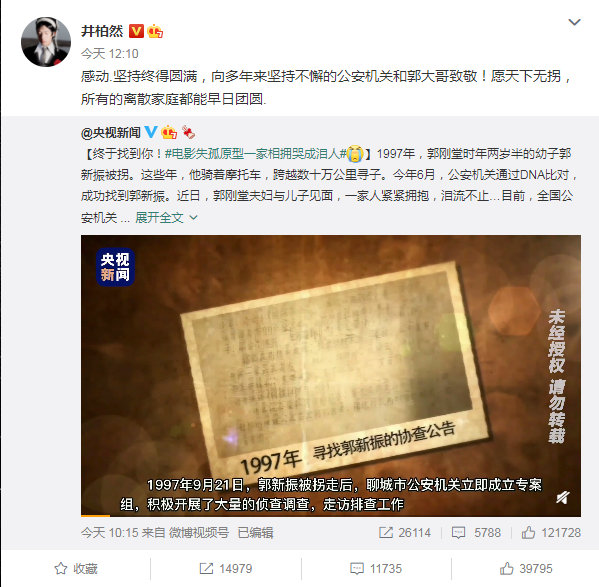Play the 央视新闻 video
The height and width of the screenshot is (587, 599).
click(330, 375)
